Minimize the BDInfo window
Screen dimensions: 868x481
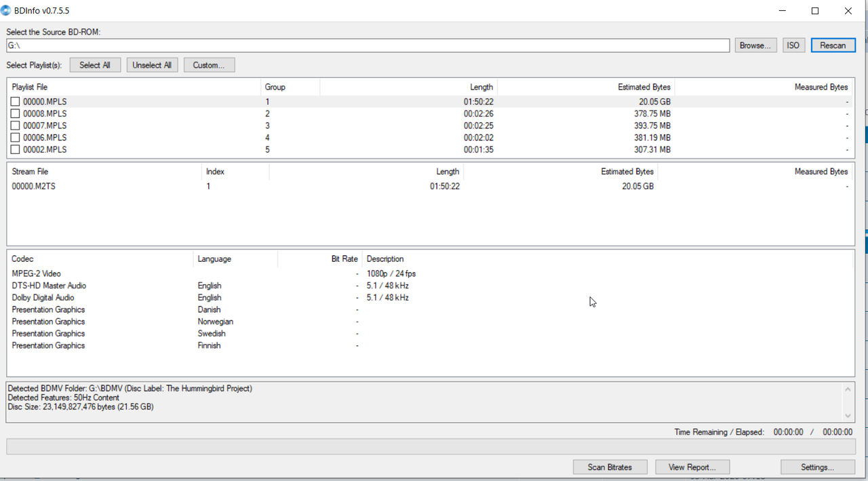click(x=783, y=11)
